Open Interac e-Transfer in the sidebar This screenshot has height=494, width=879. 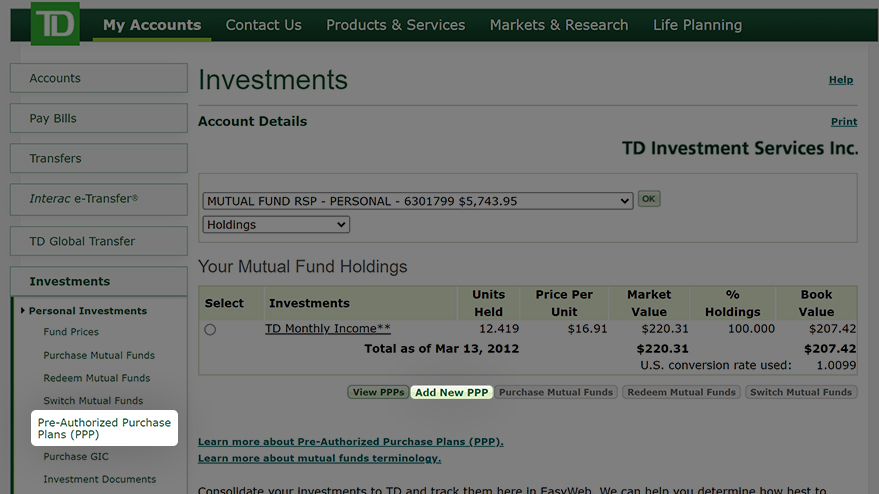coord(99,199)
